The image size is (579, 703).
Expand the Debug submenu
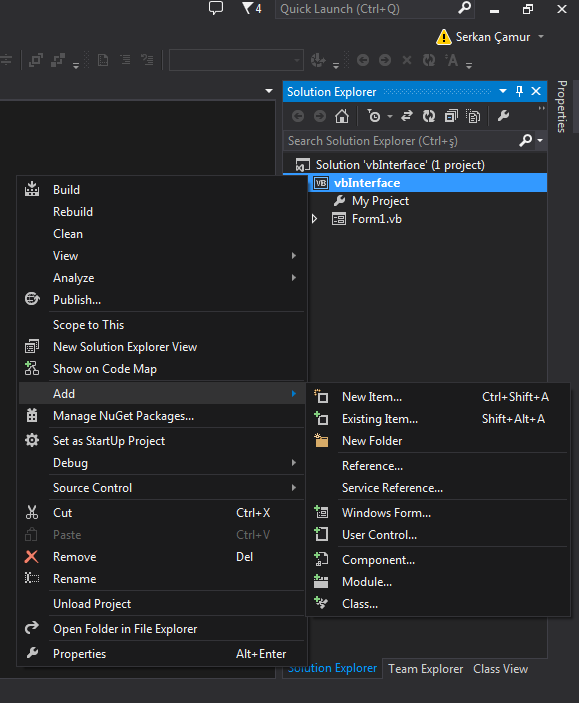(x=162, y=463)
